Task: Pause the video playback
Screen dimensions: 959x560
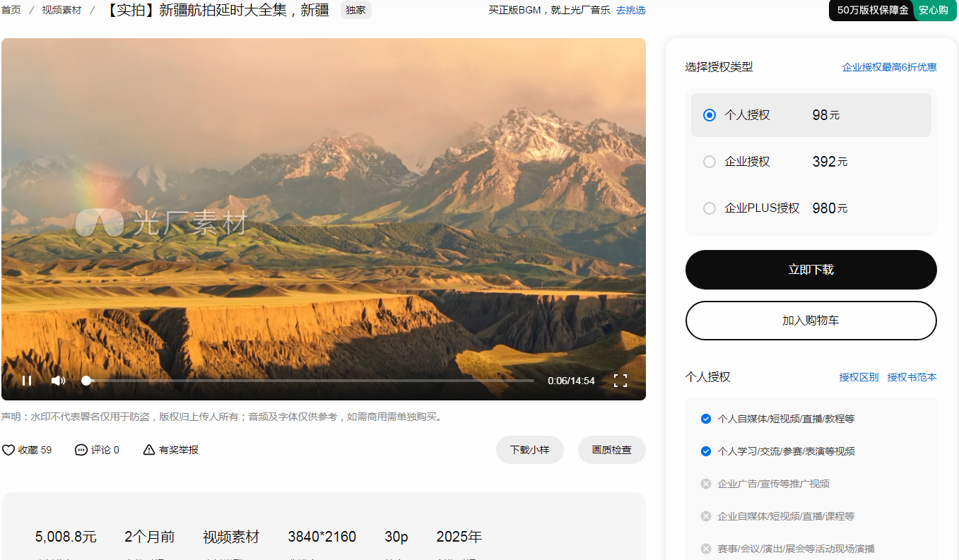Action: pos(27,381)
